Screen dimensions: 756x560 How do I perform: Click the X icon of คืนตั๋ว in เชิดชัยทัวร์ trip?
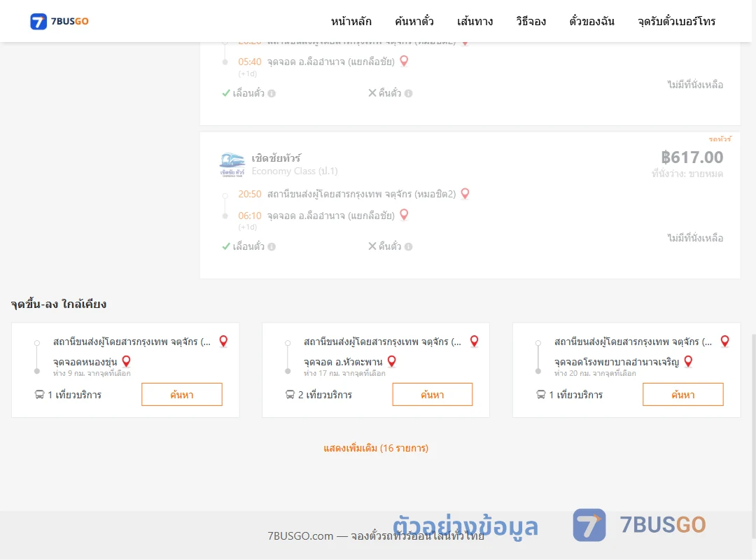click(x=372, y=246)
